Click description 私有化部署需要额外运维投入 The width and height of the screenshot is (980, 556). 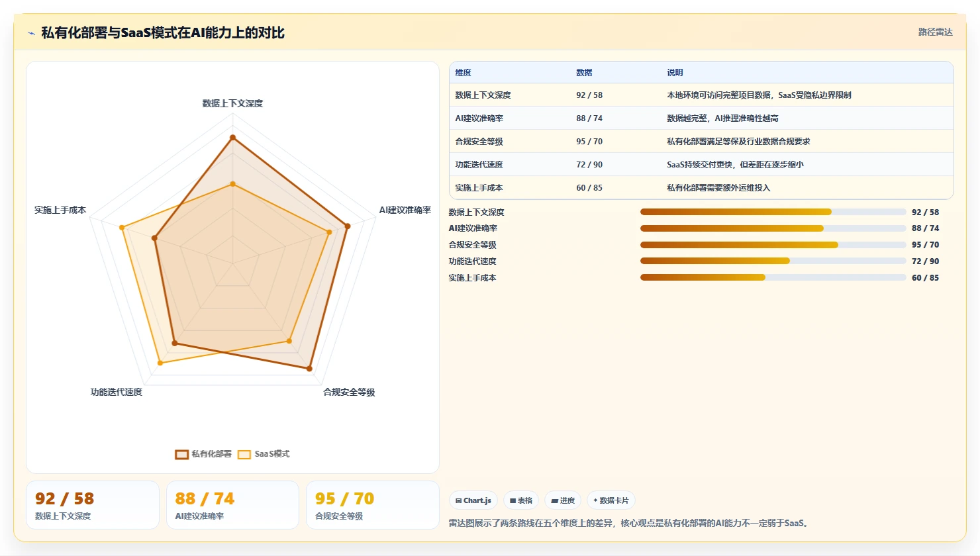pos(718,188)
